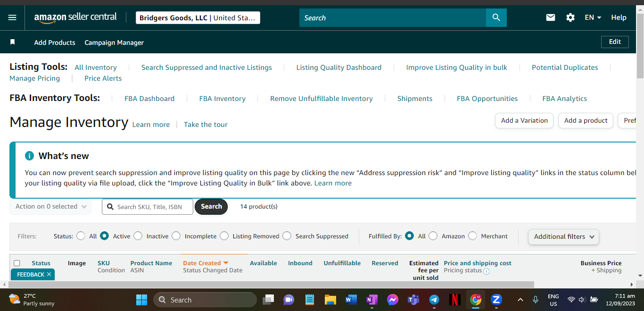Viewport: 644px width, 311px height.
Task: Select the Active status radio button
Action: (x=105, y=235)
